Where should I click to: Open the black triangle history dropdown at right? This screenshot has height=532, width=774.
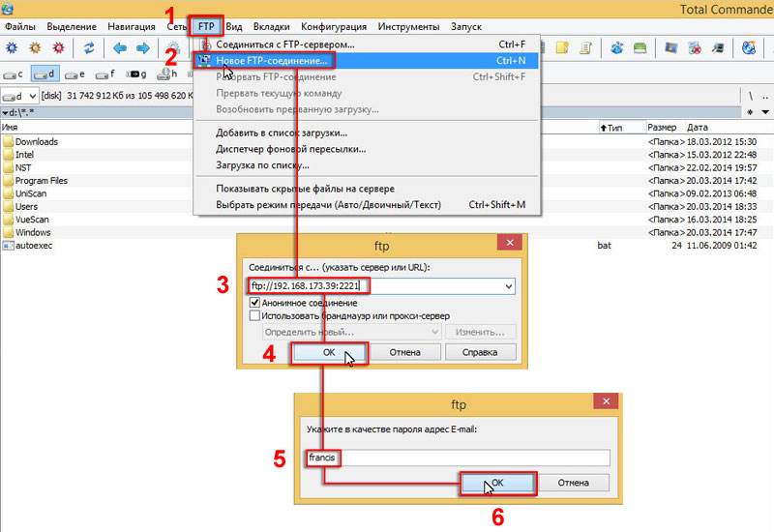(x=765, y=112)
